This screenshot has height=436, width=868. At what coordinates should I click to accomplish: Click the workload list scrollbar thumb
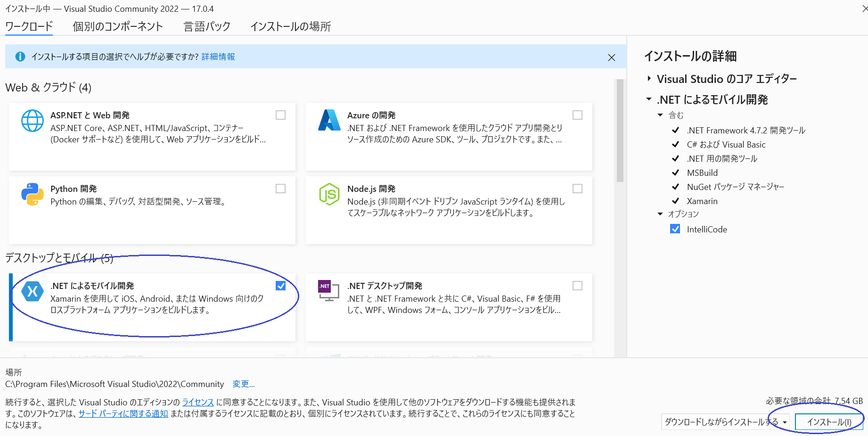620,131
